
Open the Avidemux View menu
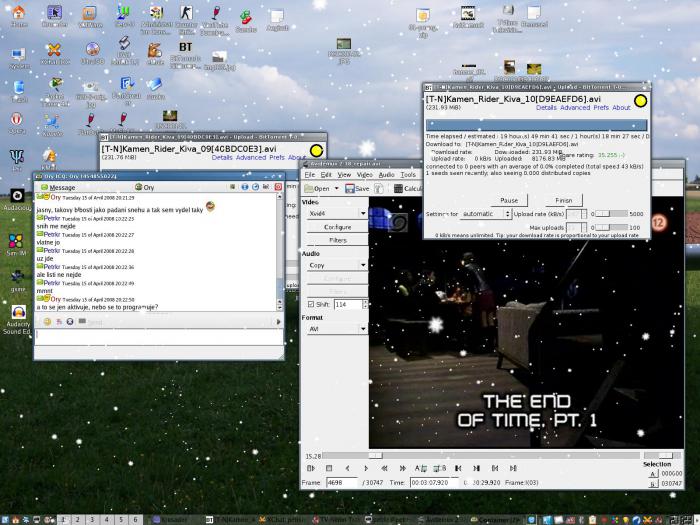(344, 175)
